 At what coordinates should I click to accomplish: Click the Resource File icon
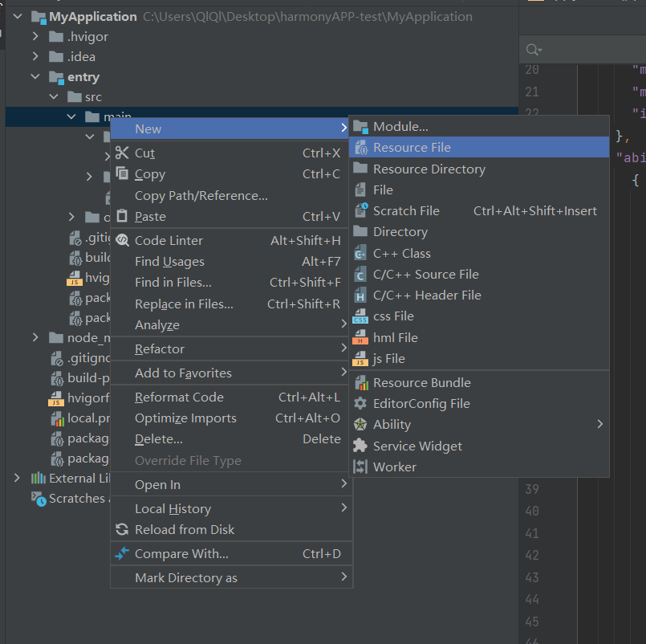coord(361,148)
